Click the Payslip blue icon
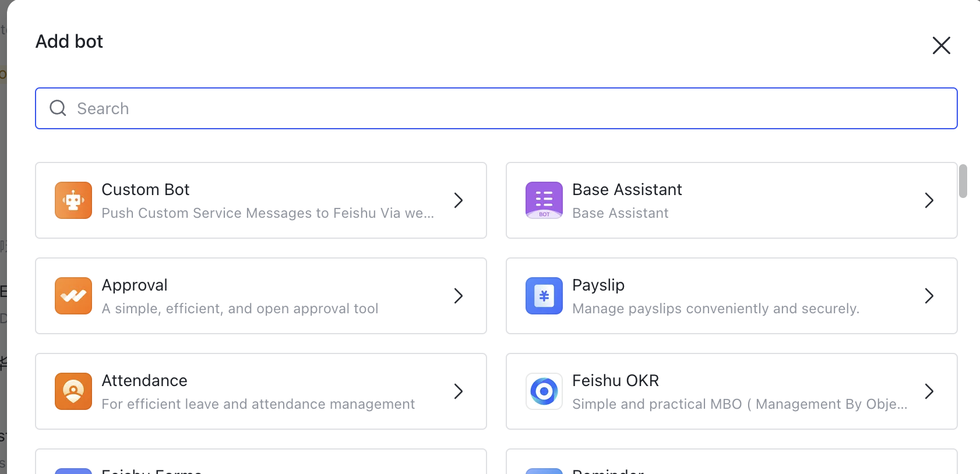Image resolution: width=980 pixels, height=474 pixels. 544,296
